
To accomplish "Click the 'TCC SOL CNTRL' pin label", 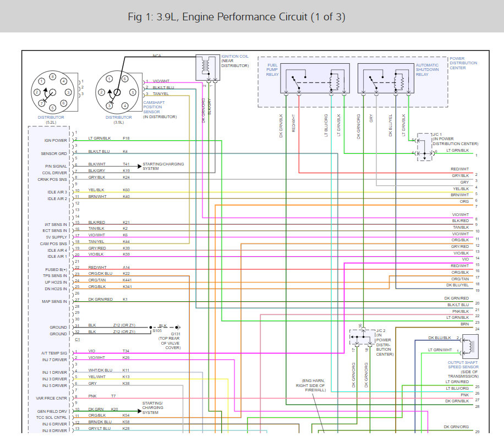I will pyautogui.click(x=52, y=417).
